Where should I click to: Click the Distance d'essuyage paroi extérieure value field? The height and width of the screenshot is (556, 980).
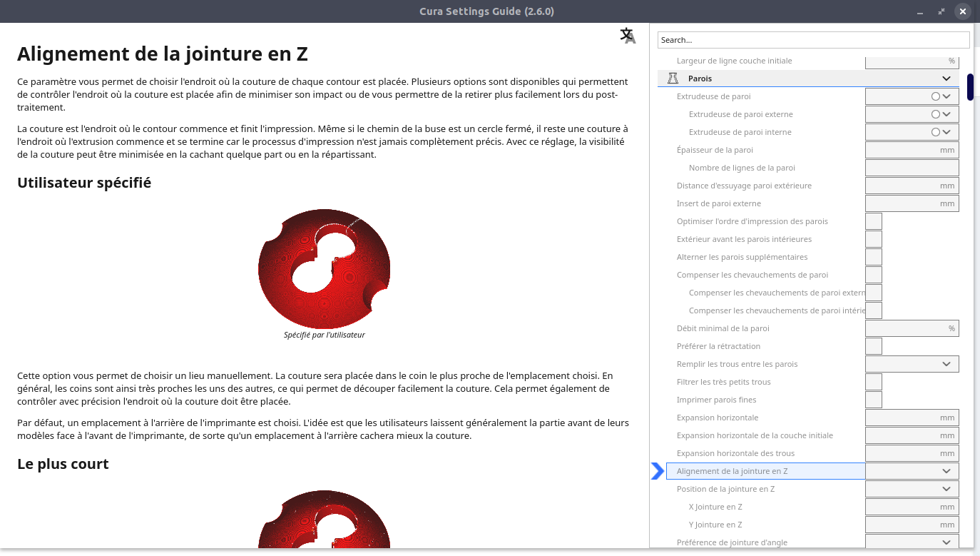[x=912, y=186]
